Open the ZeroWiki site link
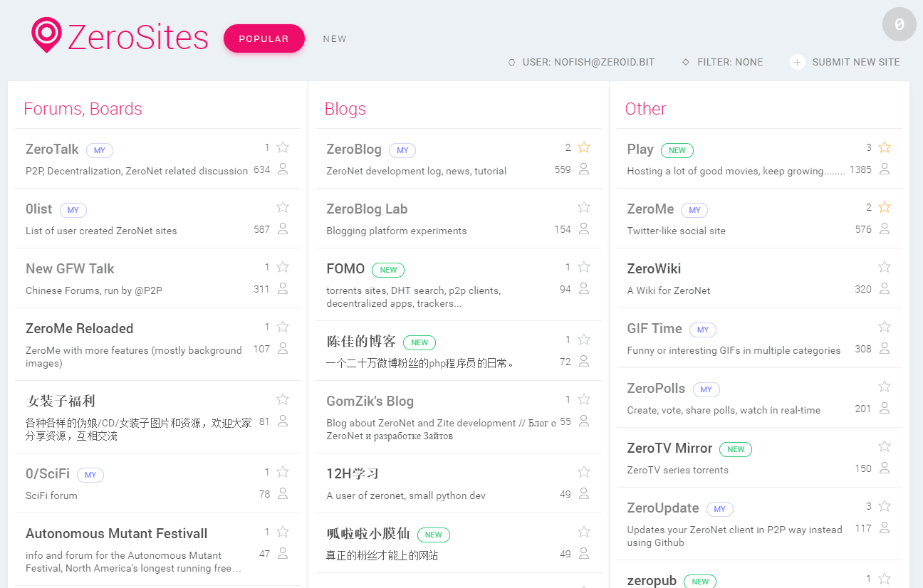 point(654,268)
